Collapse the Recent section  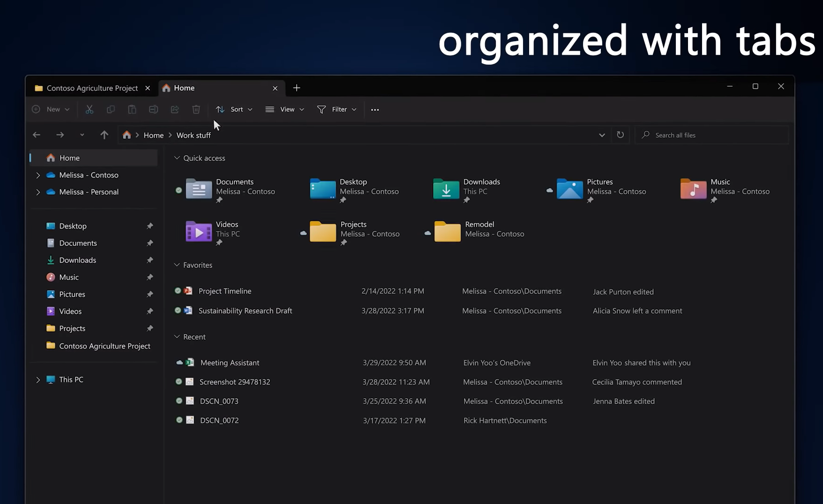click(177, 337)
